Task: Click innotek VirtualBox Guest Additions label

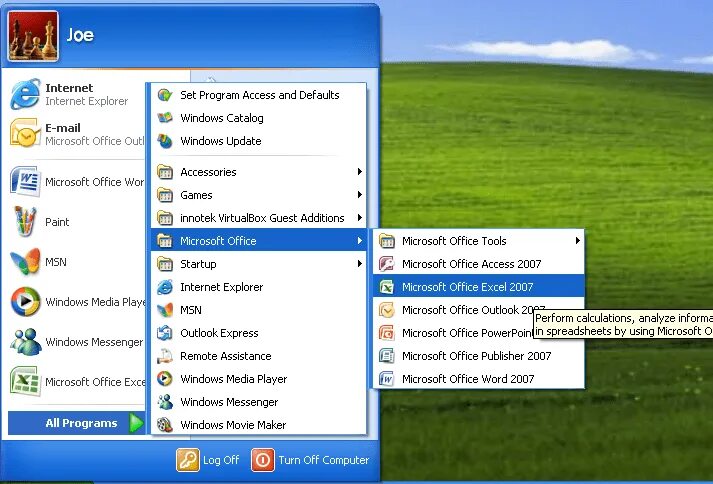Action: coord(262,218)
